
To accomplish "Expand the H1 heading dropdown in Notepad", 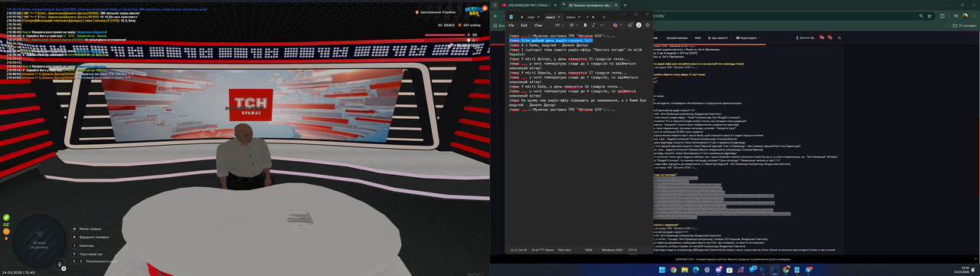I will pos(559,25).
